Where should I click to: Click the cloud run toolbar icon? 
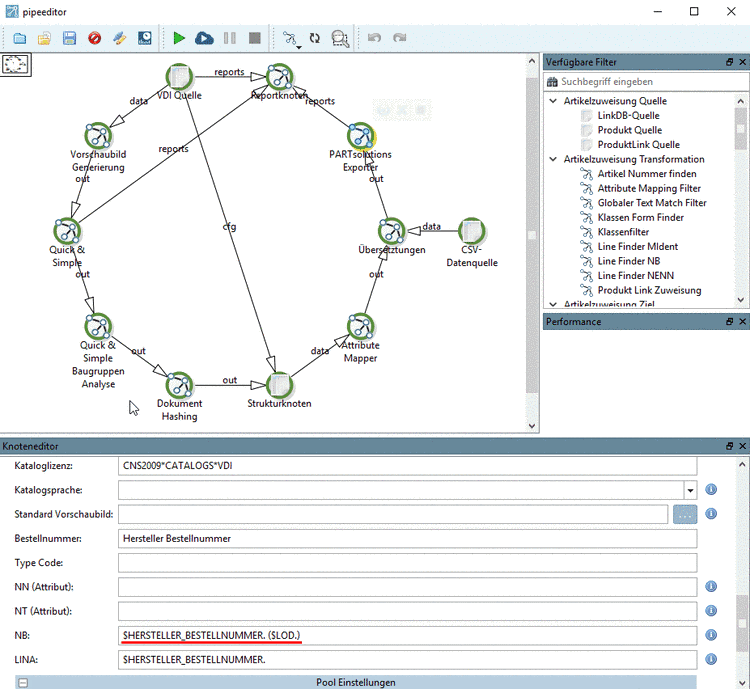204,38
